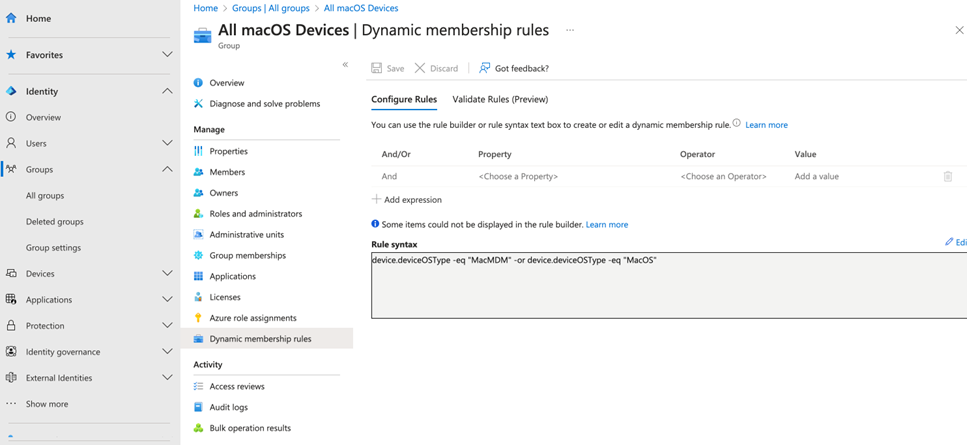Click the Protection lock icon

[11, 325]
